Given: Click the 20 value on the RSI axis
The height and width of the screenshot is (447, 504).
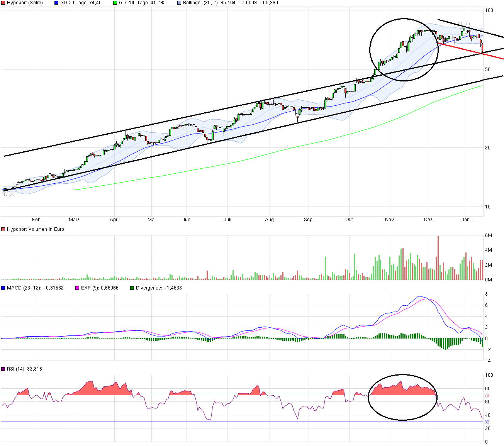Looking at the screenshot, I should 488,428.
